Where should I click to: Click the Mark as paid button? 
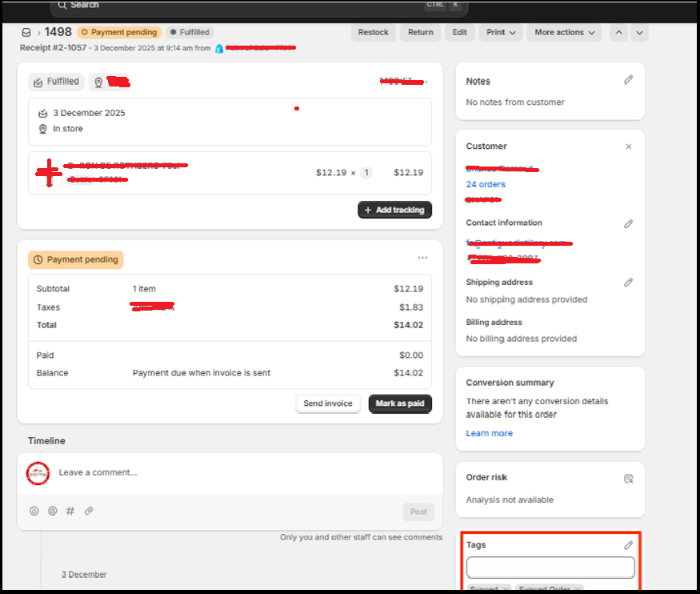(400, 403)
